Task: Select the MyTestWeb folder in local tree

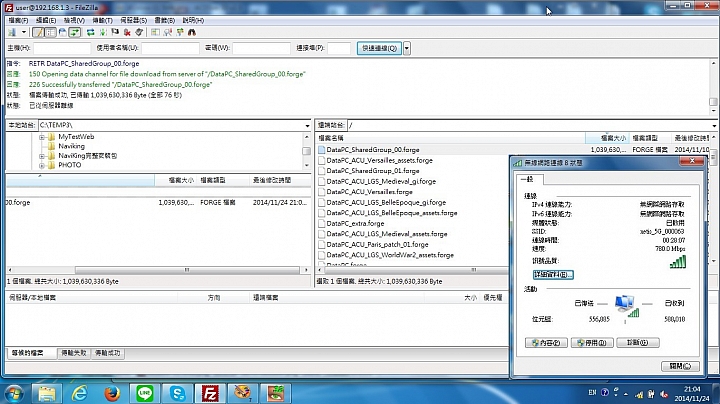Action: point(76,136)
